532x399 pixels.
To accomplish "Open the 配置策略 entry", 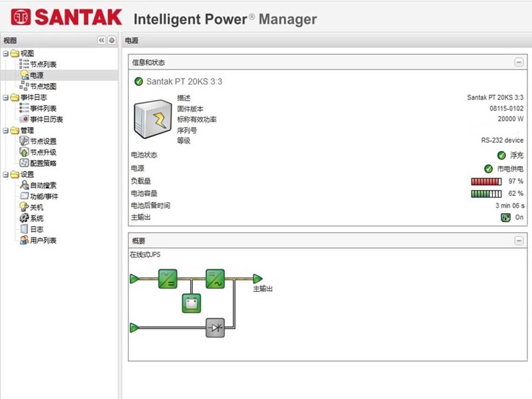I will pyautogui.click(x=43, y=163).
